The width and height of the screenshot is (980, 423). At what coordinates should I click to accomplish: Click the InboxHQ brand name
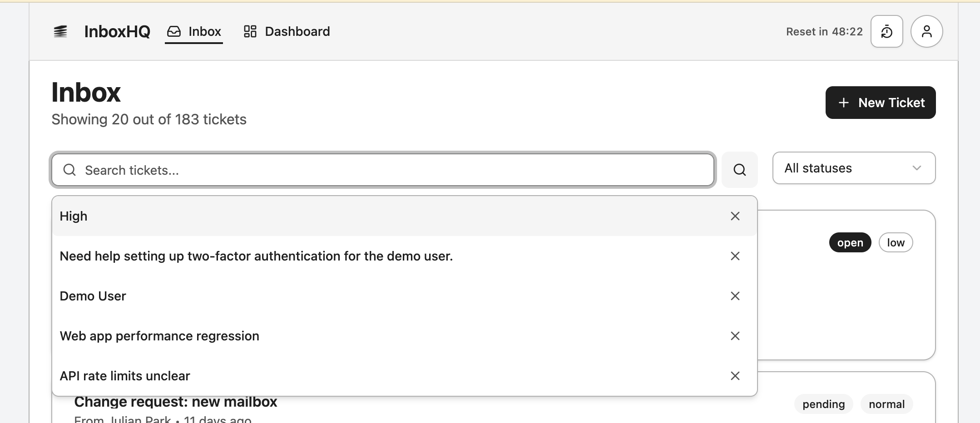tap(117, 31)
